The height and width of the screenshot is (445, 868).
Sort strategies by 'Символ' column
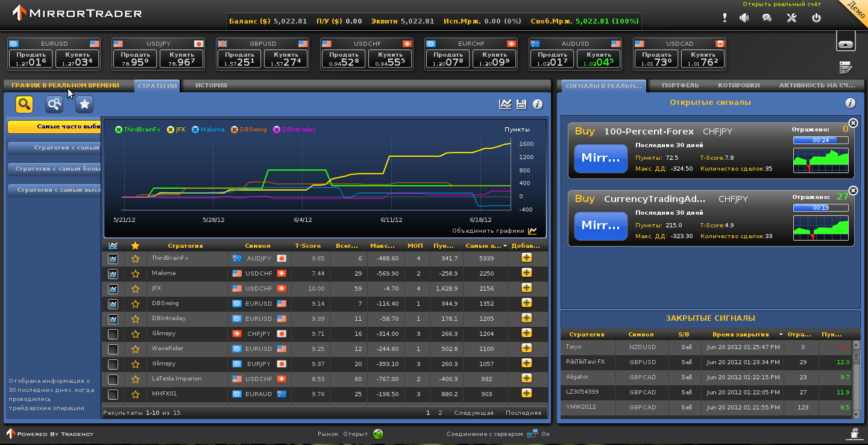258,246
